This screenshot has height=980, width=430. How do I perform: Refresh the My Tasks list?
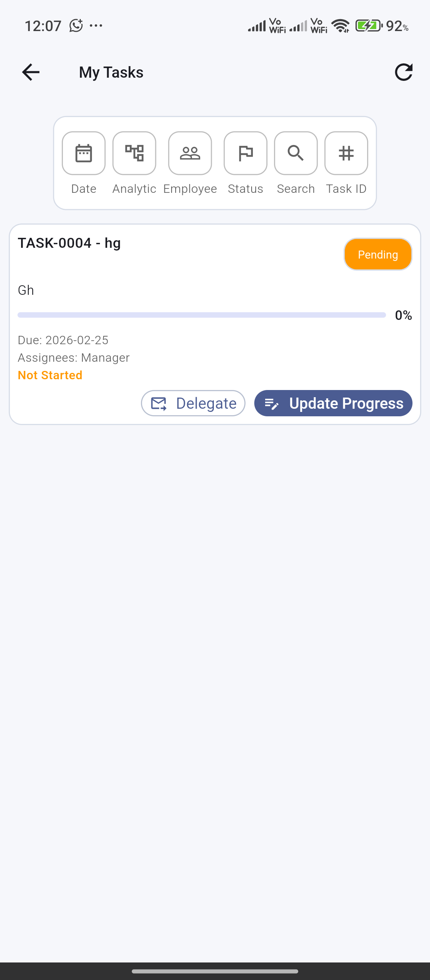[403, 72]
